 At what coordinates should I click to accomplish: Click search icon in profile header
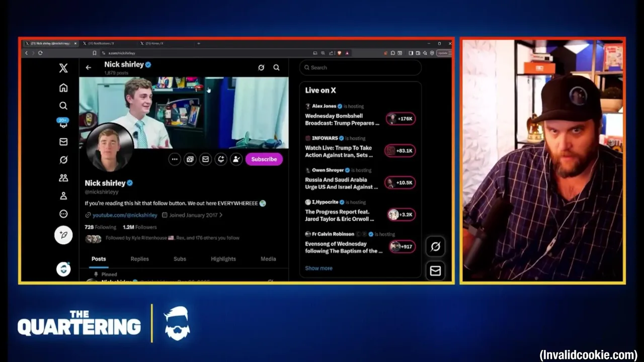(276, 67)
